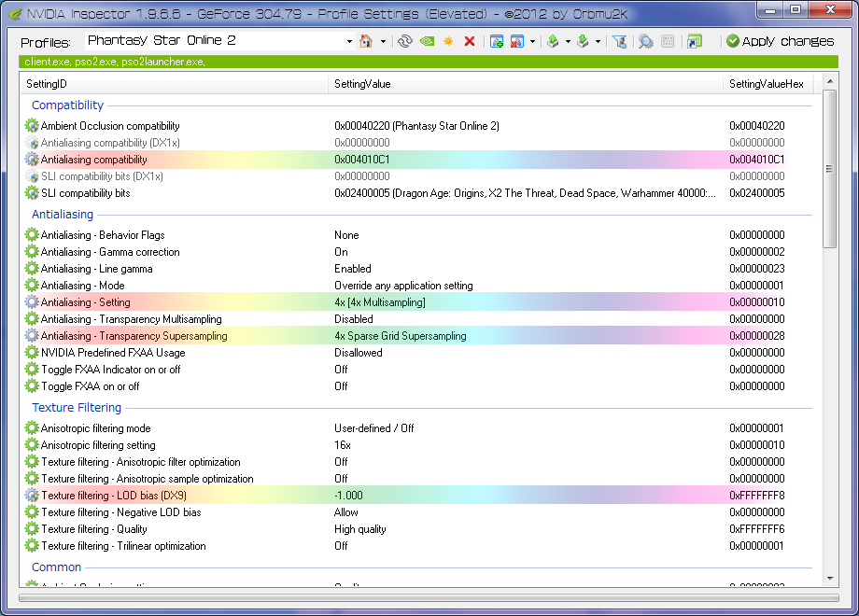
Task: Select the 'SLI compatibility bits (DX1x)' greyed setting name
Action: pyautogui.click(x=102, y=176)
